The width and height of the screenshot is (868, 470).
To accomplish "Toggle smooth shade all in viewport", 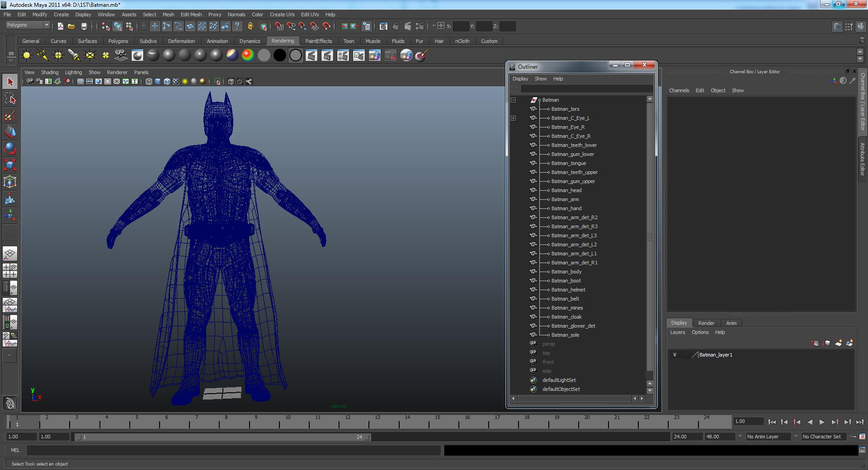I will [158, 81].
